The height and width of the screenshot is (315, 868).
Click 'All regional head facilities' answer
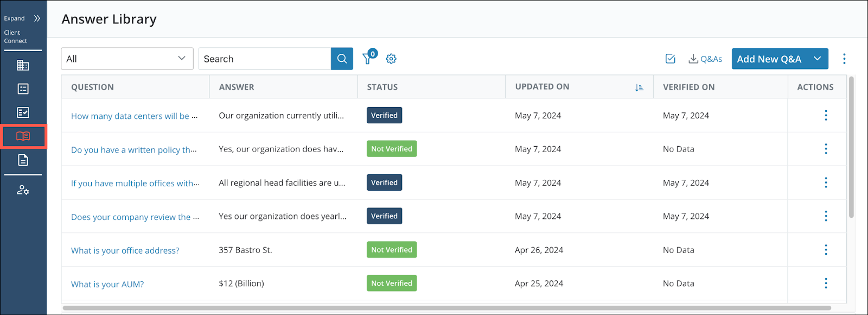coord(282,182)
